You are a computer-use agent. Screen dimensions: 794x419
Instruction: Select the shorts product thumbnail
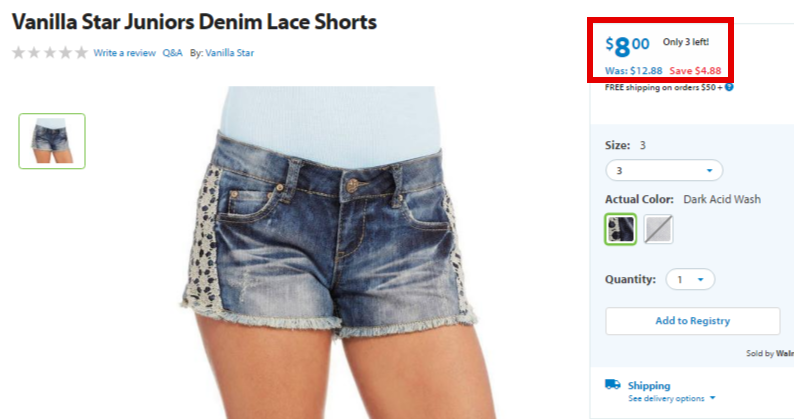[52, 141]
